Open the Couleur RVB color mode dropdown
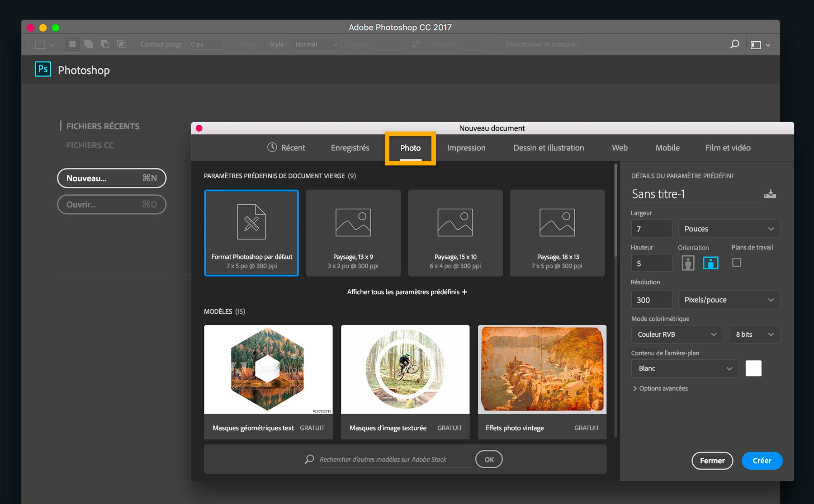This screenshot has height=504, width=814. point(677,334)
